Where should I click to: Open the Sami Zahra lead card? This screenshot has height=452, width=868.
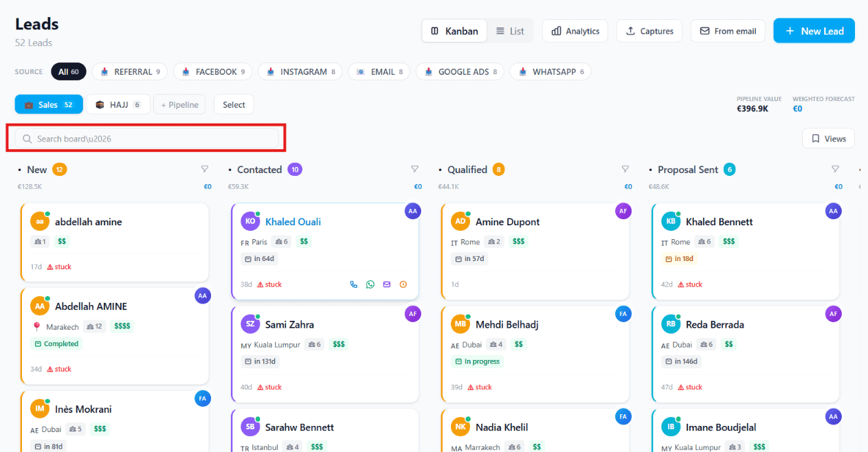pos(325,354)
